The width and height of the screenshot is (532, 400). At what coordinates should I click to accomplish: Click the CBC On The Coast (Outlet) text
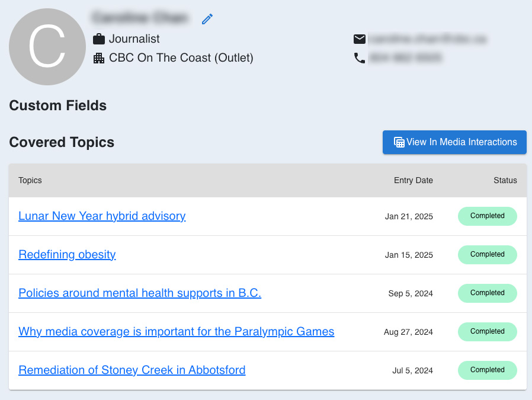pyautogui.click(x=181, y=58)
